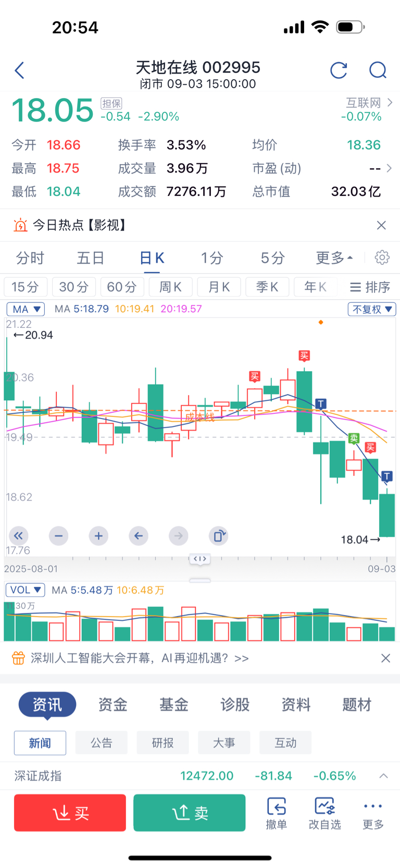This screenshot has width=400, height=868.
Task: Select the 大事 sub-tab
Action: [224, 743]
